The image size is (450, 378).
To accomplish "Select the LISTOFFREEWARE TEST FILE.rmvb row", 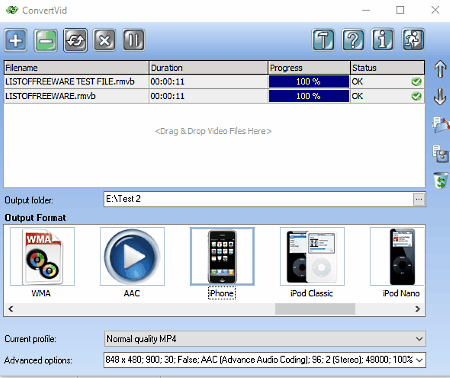I will click(214, 82).
